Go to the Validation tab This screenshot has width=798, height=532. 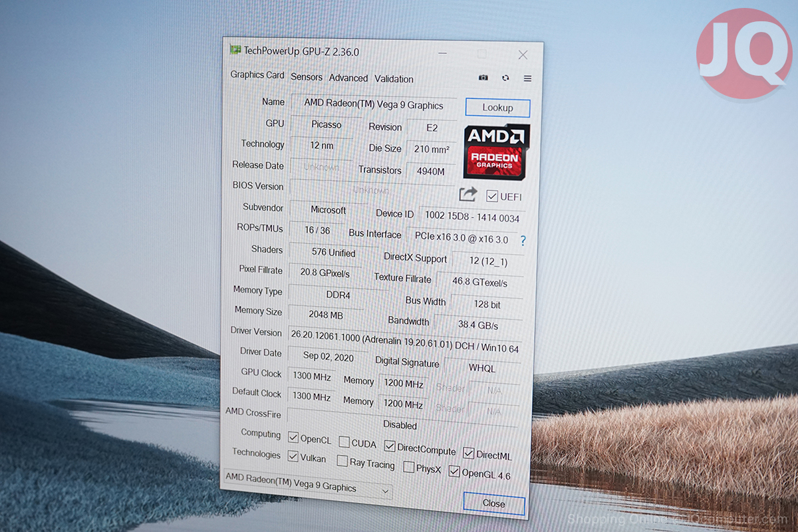tap(394, 79)
